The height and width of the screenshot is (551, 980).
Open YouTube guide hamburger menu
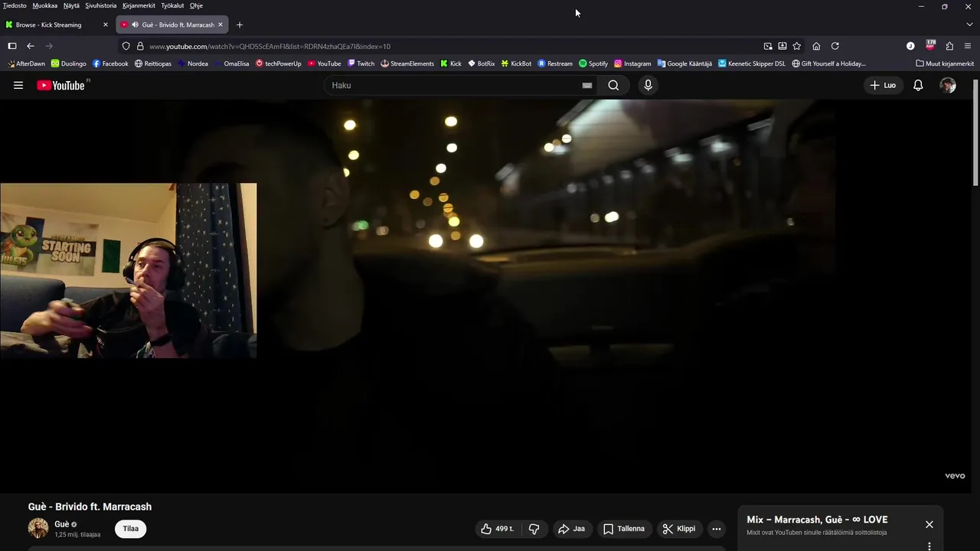tap(18, 85)
